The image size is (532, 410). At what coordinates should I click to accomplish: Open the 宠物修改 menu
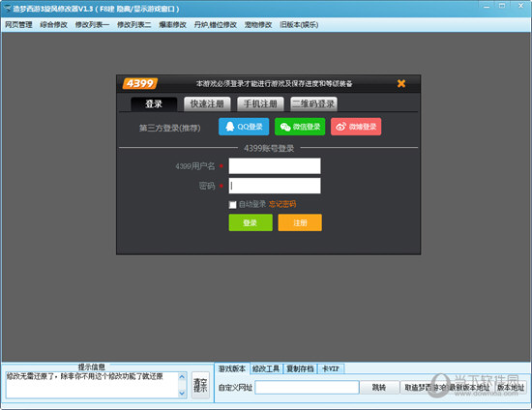(x=258, y=25)
